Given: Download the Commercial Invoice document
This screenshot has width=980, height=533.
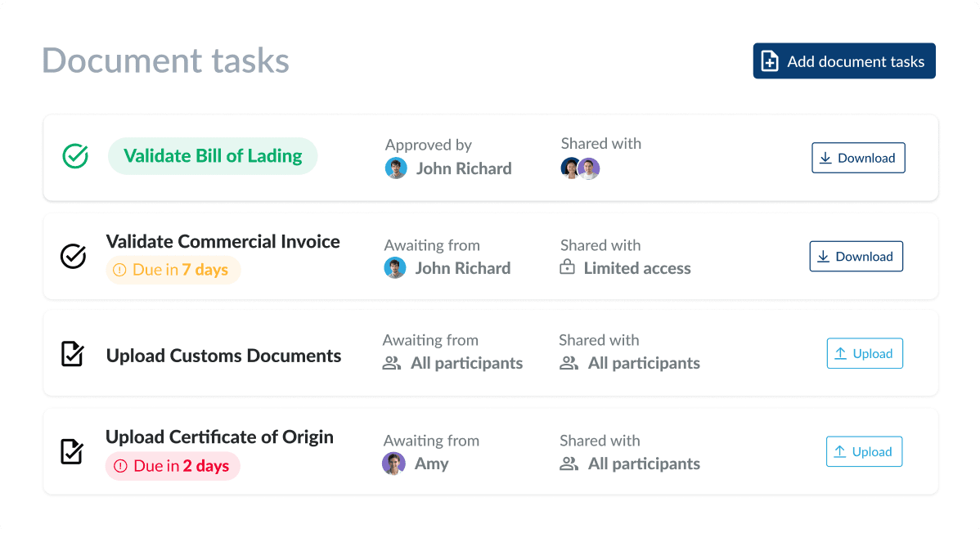Looking at the screenshot, I should [x=856, y=257].
